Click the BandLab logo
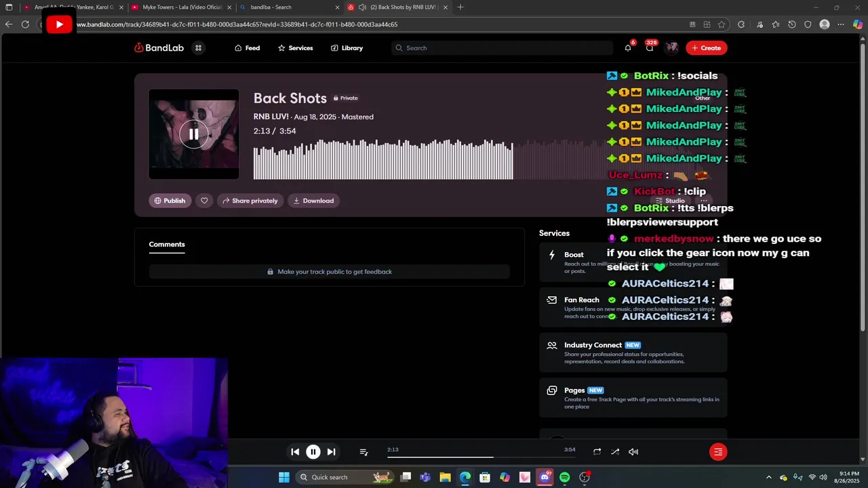Image resolution: width=868 pixels, height=488 pixels. click(x=159, y=48)
